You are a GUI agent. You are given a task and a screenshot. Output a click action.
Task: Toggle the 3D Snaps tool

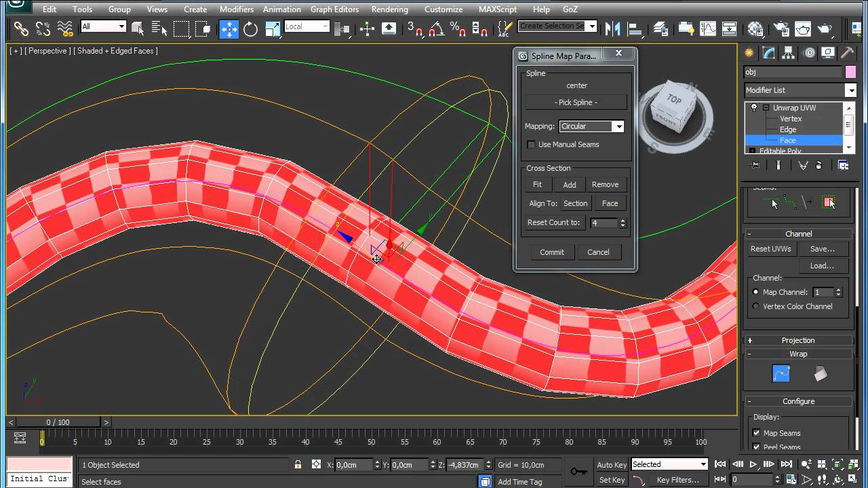[414, 28]
